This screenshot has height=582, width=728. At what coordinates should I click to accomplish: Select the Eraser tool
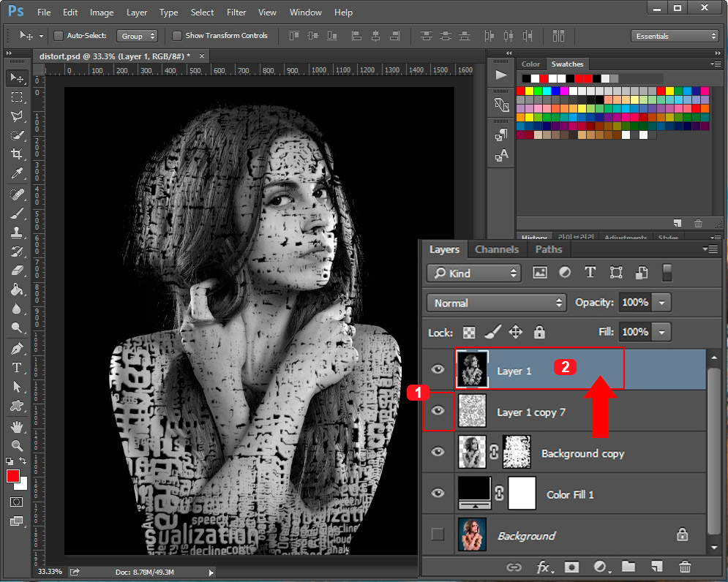[x=17, y=270]
